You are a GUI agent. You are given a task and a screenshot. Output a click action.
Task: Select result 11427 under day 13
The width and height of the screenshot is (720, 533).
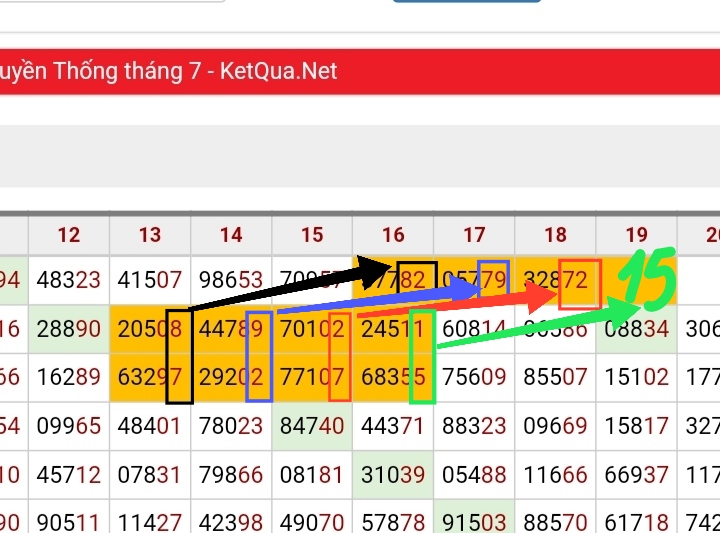[150, 522]
